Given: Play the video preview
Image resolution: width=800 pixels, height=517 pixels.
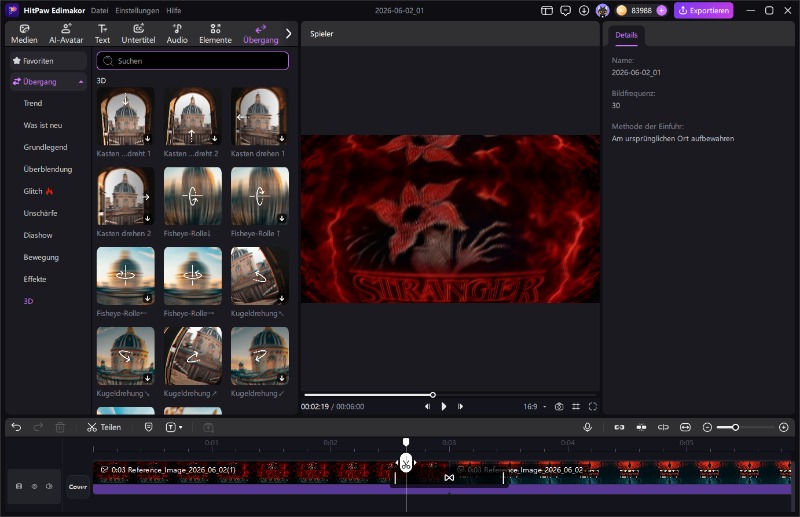Looking at the screenshot, I should pyautogui.click(x=444, y=406).
